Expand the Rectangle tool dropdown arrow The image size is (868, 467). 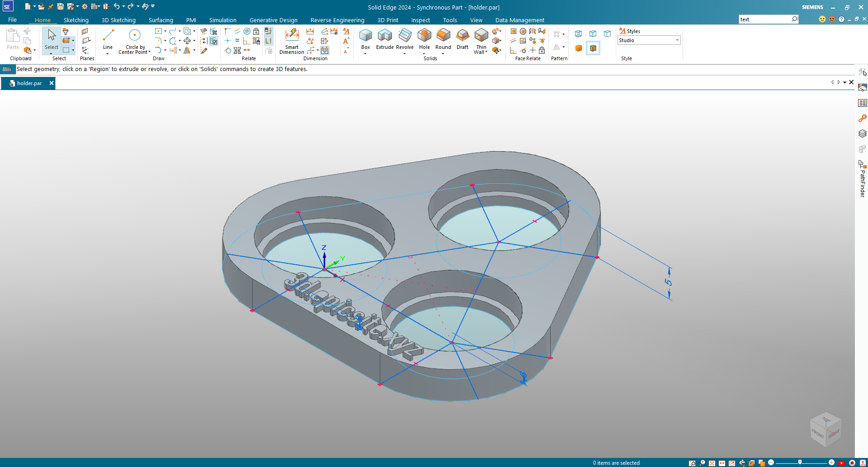pyautogui.click(x=165, y=31)
